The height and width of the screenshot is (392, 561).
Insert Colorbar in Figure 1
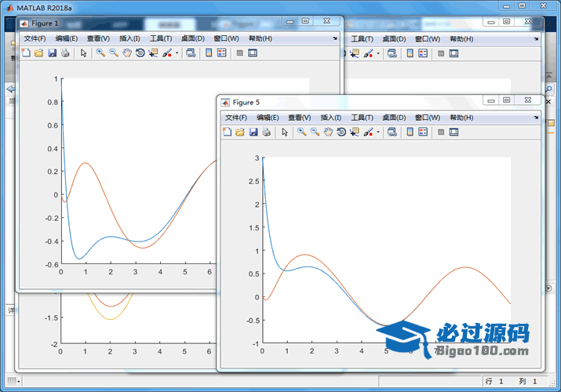pos(209,53)
